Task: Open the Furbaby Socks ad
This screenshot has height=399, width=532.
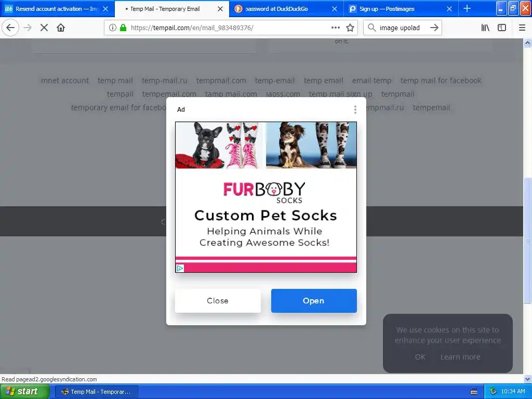Action: (x=314, y=301)
